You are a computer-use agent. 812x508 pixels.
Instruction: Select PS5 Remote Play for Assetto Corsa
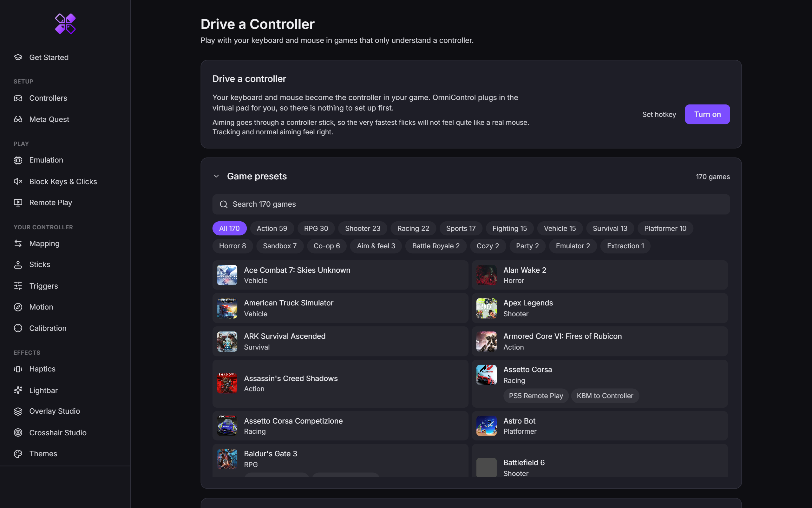(x=536, y=396)
